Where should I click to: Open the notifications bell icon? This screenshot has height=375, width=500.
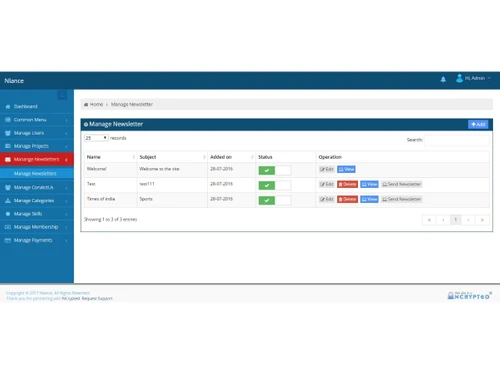(443, 79)
